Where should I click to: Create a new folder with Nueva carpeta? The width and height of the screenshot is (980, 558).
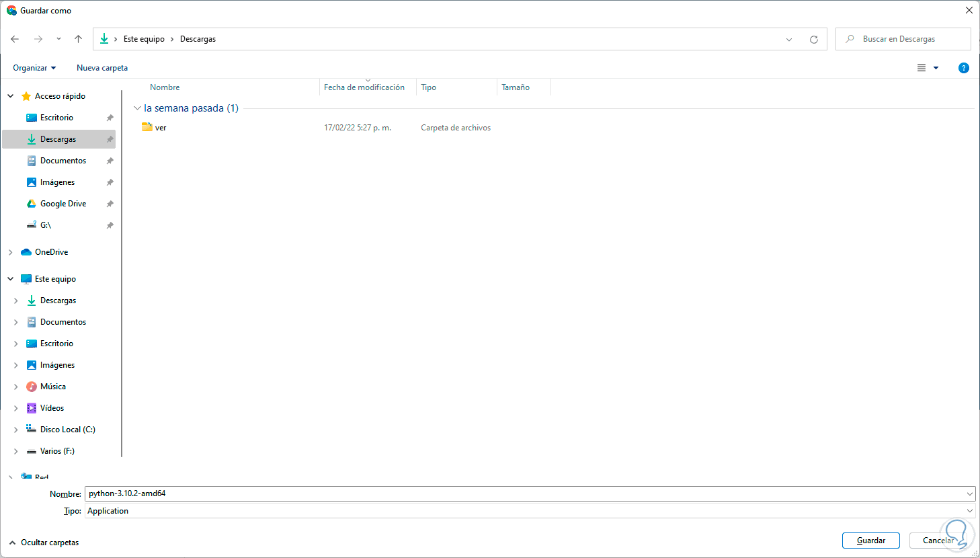click(102, 68)
